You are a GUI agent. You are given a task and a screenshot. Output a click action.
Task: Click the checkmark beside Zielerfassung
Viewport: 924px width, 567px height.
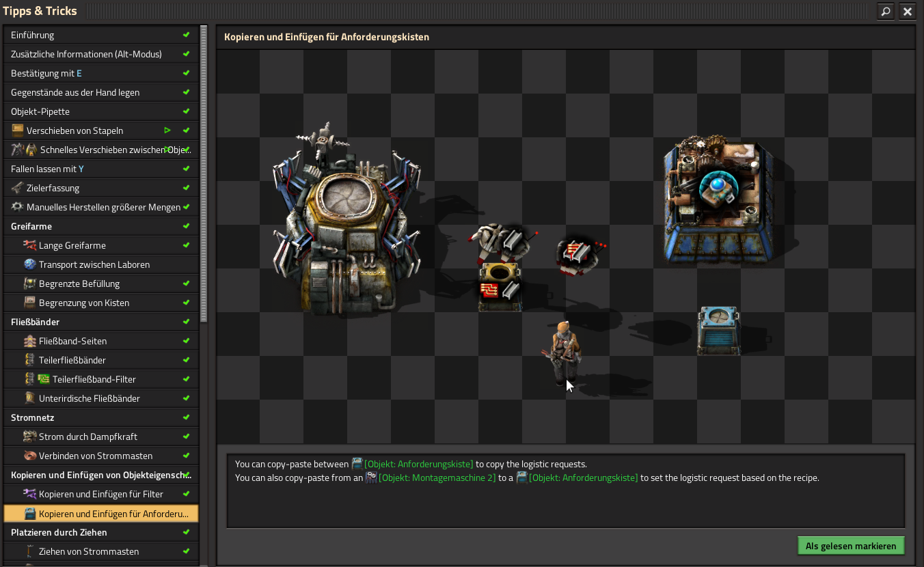click(186, 188)
